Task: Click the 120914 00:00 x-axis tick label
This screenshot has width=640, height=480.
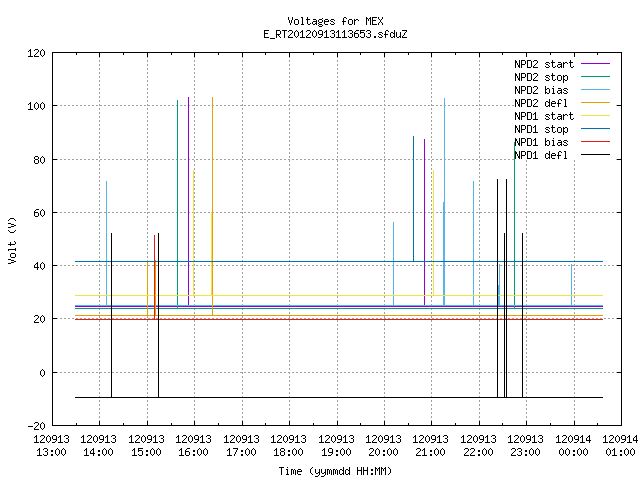Action: point(573,446)
